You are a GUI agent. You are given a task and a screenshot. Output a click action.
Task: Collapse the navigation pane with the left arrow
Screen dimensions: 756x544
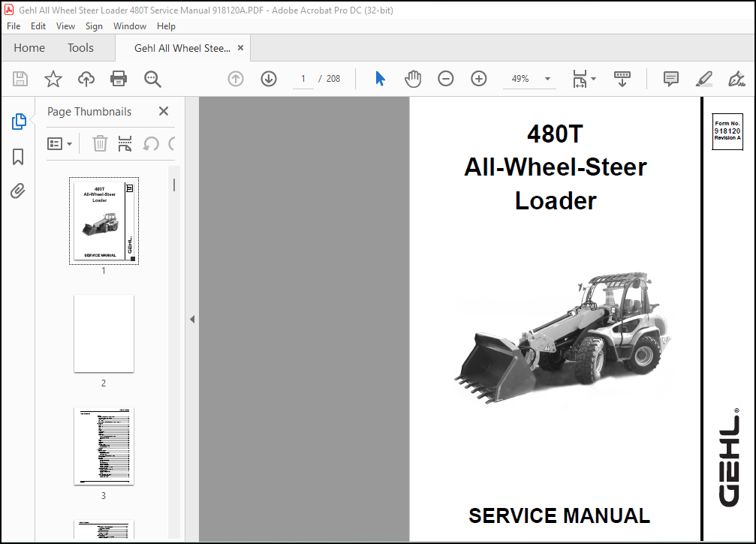click(x=192, y=319)
